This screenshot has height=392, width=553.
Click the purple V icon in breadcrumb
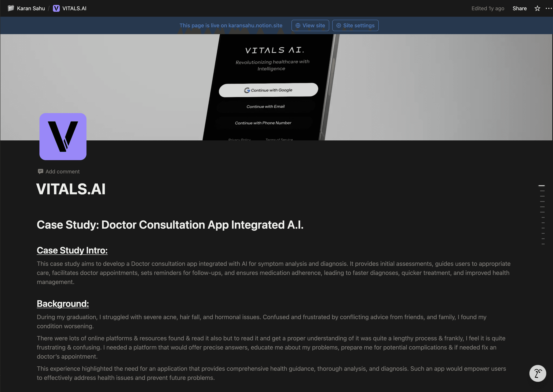[56, 9]
